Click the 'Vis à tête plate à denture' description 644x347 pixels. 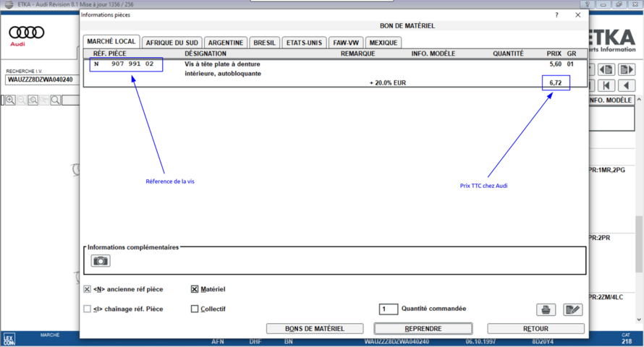(222, 64)
